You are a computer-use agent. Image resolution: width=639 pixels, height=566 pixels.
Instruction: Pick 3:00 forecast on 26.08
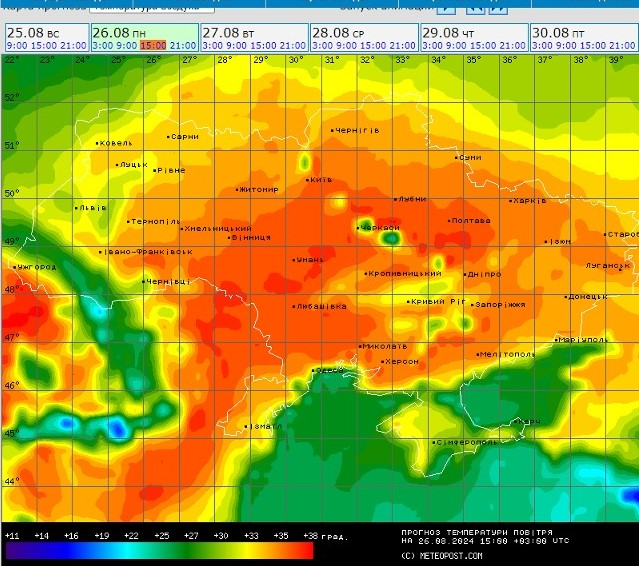pos(101,46)
